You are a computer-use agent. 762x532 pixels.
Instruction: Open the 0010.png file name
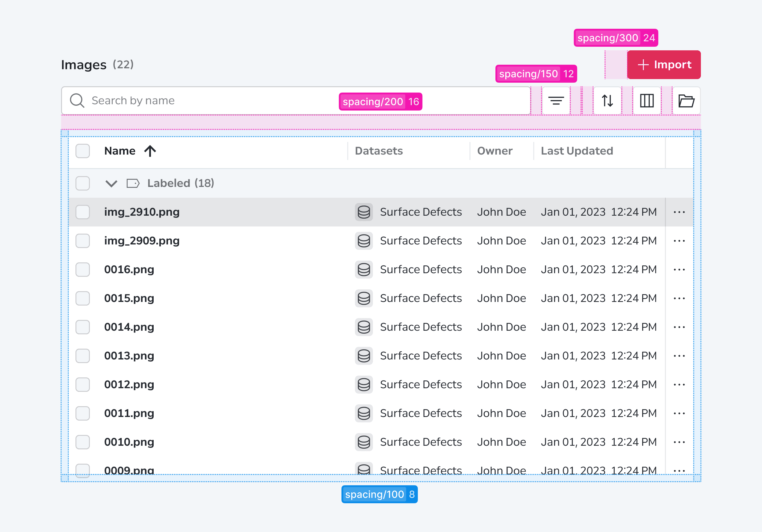click(129, 442)
